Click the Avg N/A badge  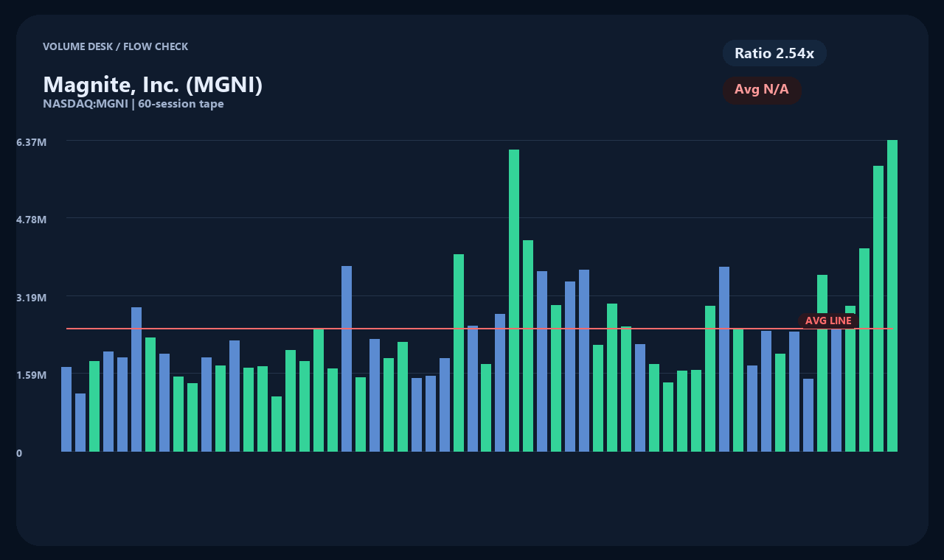tap(762, 90)
